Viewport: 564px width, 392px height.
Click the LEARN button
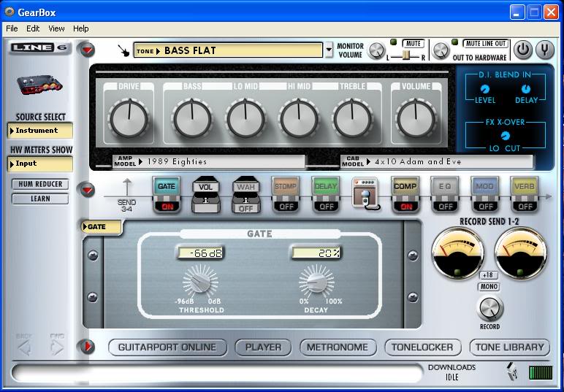[x=40, y=199]
